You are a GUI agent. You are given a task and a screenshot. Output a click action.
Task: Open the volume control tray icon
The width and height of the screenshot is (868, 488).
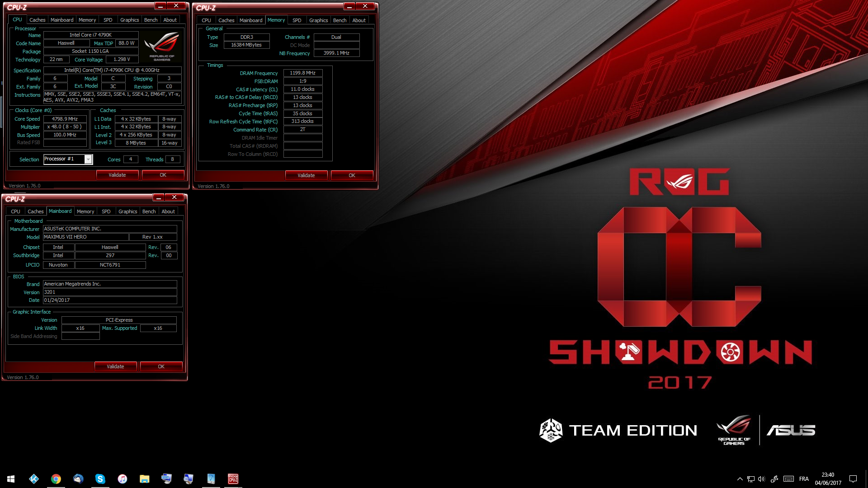pyautogui.click(x=761, y=479)
